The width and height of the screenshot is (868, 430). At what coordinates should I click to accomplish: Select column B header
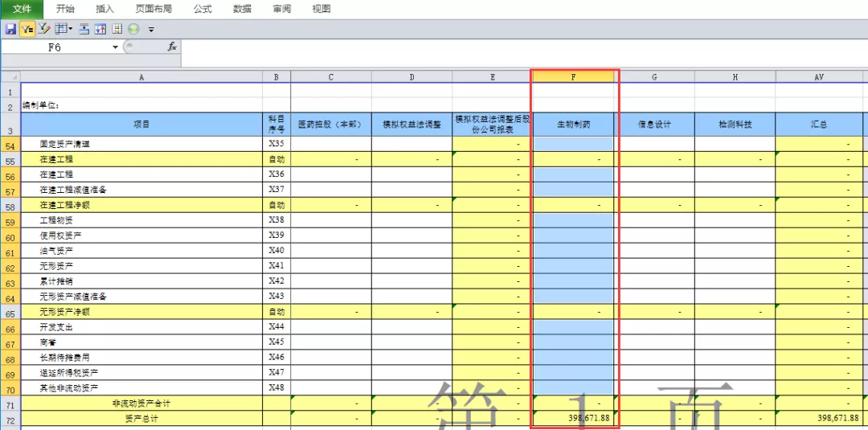tap(276, 77)
